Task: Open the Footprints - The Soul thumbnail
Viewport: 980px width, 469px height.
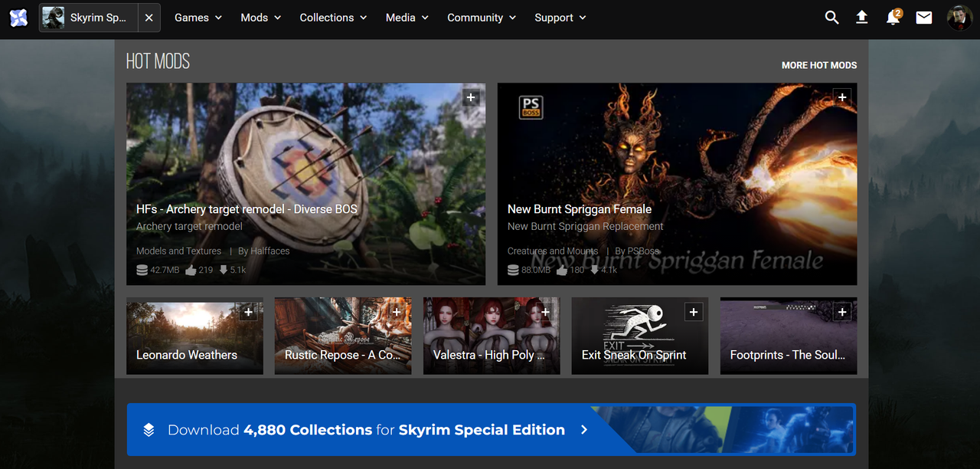Action: 789,336
